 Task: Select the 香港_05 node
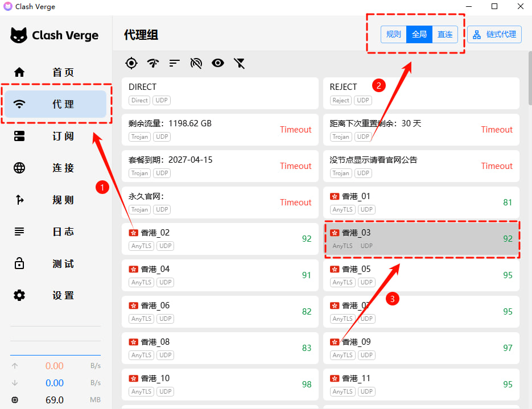(x=421, y=275)
